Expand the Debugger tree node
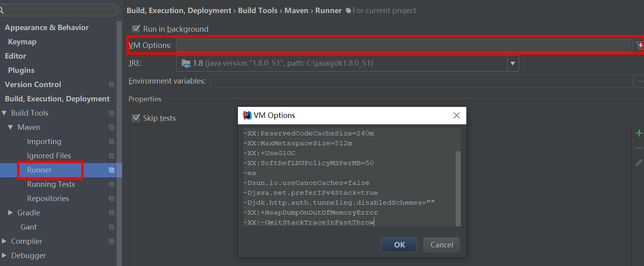 (x=4, y=255)
